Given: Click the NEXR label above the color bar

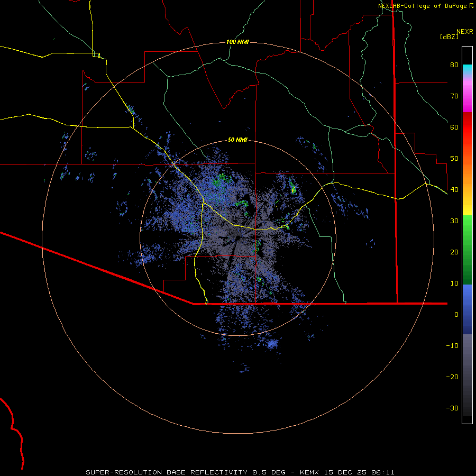Looking at the screenshot, I should click(464, 32).
